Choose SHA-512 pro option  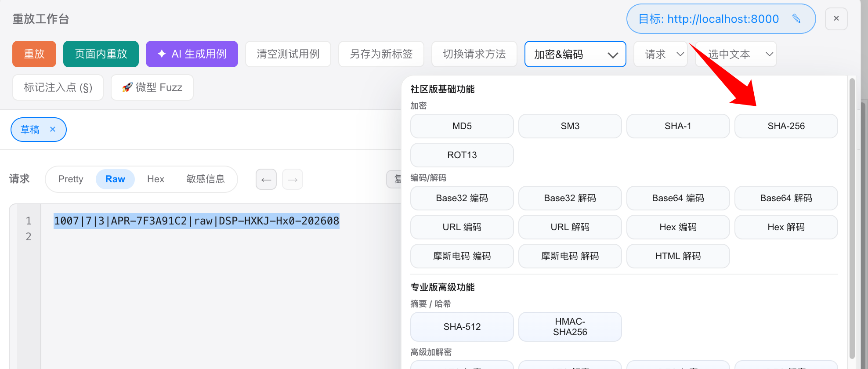coord(462,327)
